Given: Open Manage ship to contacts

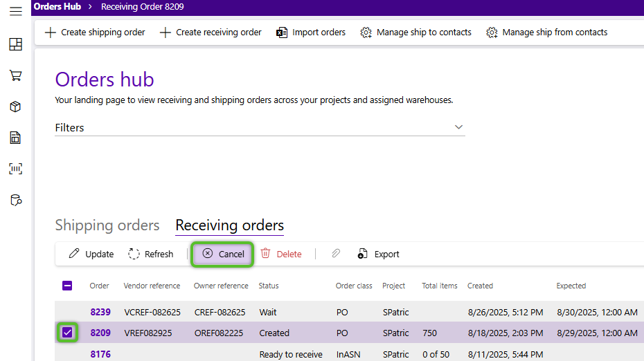Looking at the screenshot, I should [416, 33].
